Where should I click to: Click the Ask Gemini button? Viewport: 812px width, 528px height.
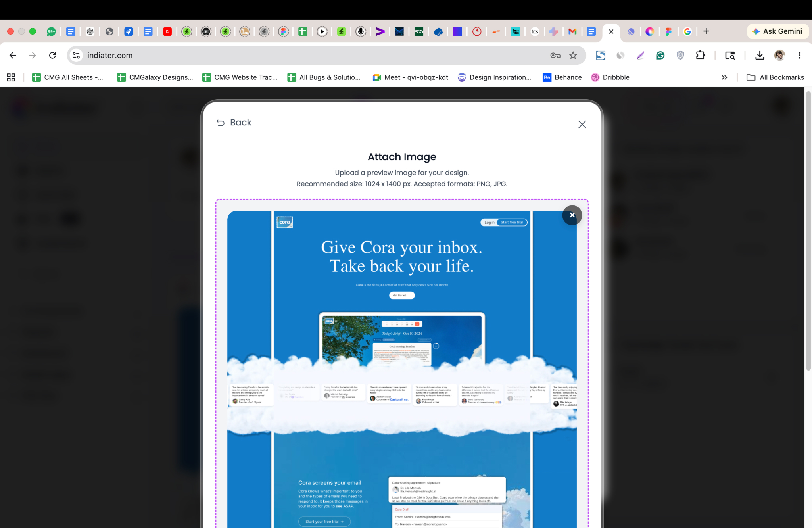coord(777,31)
